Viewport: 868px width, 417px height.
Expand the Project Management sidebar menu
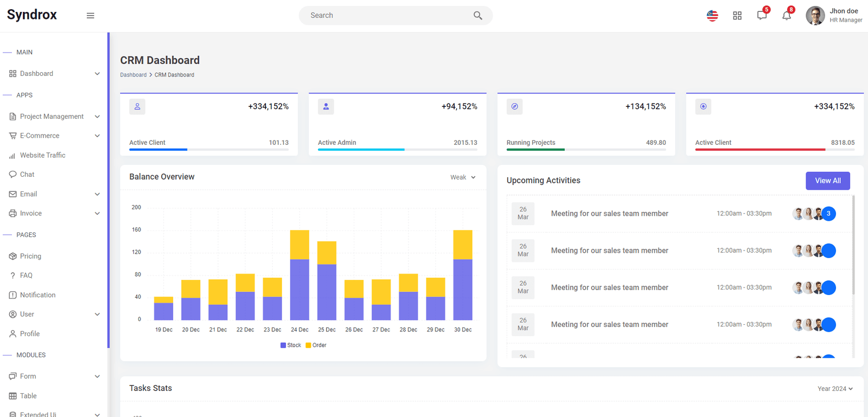click(54, 117)
